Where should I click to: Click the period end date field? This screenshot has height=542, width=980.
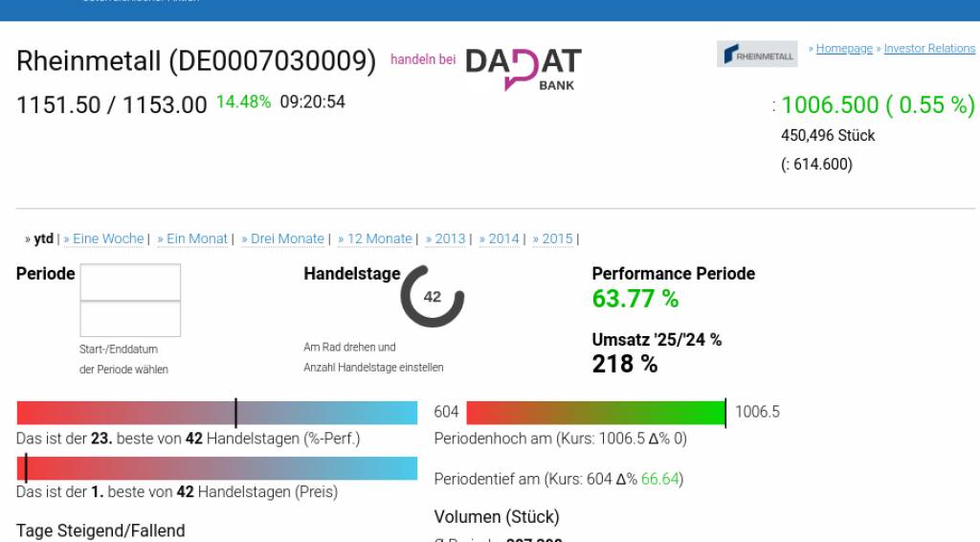(x=130, y=319)
